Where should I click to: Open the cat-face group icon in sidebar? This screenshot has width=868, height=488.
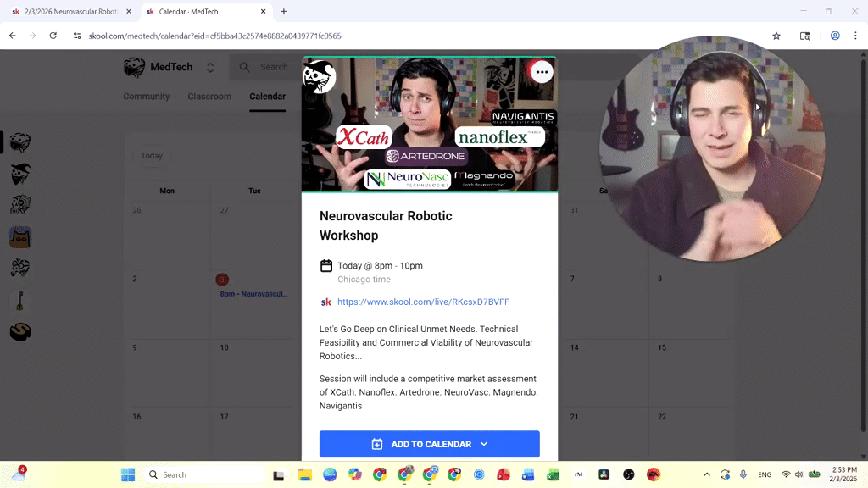coord(20,237)
